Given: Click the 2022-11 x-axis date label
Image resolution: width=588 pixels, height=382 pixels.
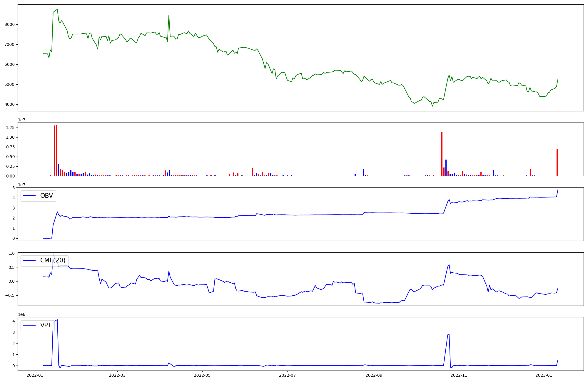Looking at the screenshot, I should click(x=459, y=375).
